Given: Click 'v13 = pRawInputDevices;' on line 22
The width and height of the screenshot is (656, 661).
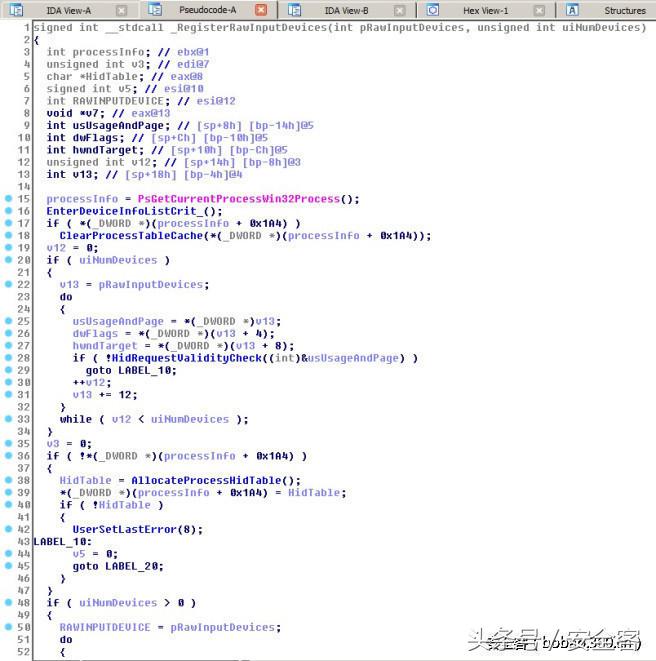Looking at the screenshot, I should (x=134, y=285).
